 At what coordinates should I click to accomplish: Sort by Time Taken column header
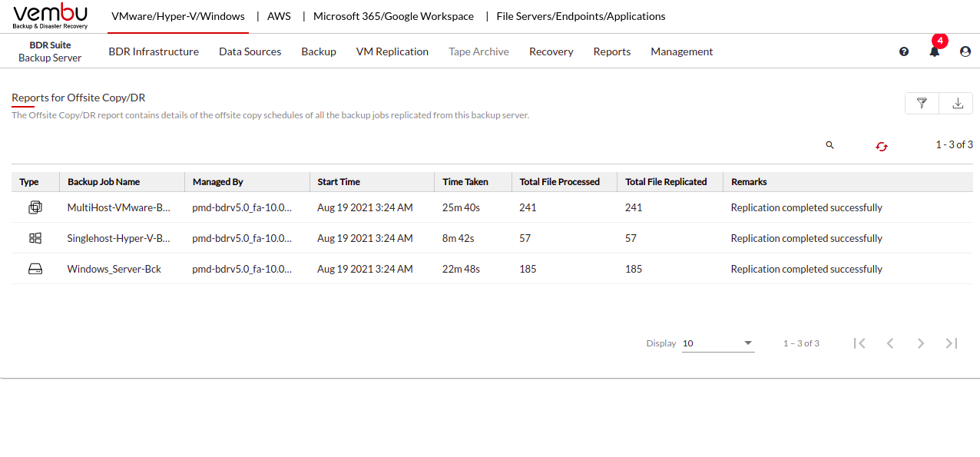pyautogui.click(x=465, y=182)
